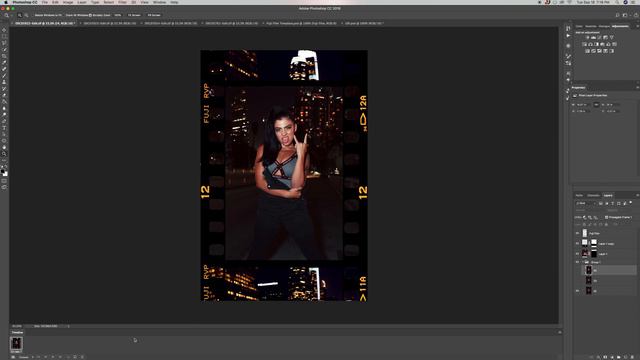Select the Lasso tool
This screenshot has height=360, width=640.
pos(4,43)
